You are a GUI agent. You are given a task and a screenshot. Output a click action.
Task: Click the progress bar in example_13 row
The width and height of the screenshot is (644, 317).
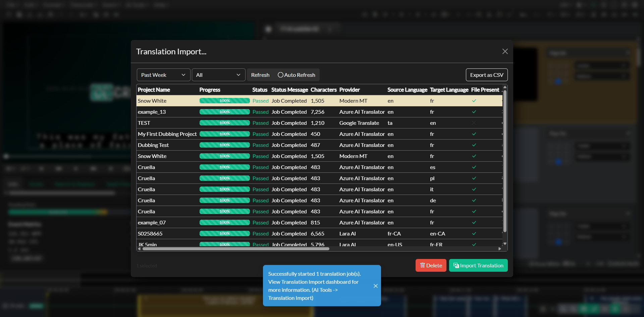click(224, 112)
